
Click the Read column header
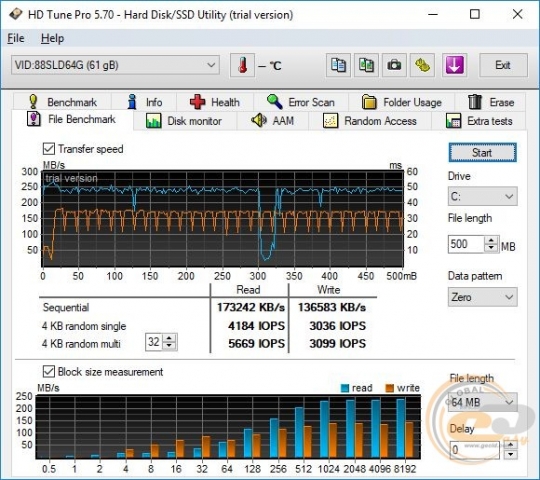pyautogui.click(x=248, y=290)
